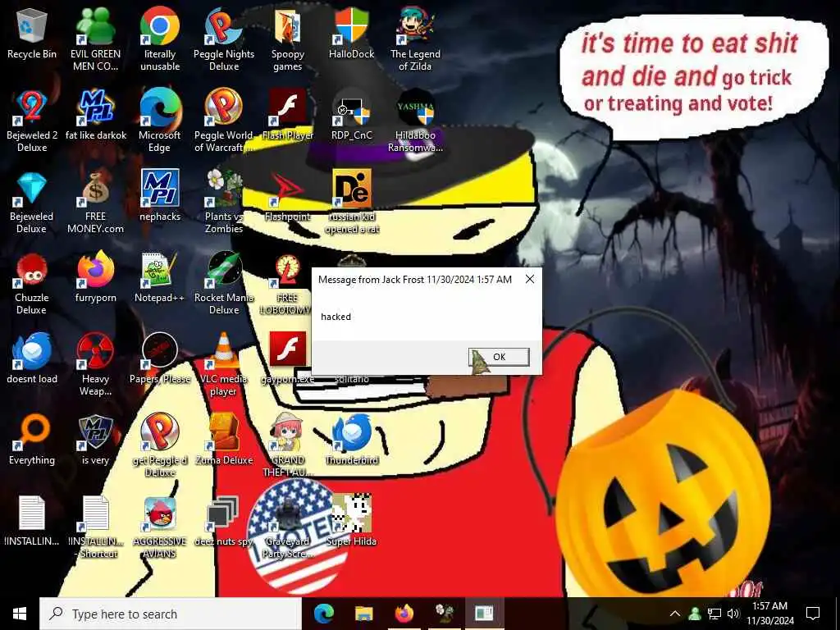Open Hildaboo Ransomwa... shortcut

[x=415, y=121]
